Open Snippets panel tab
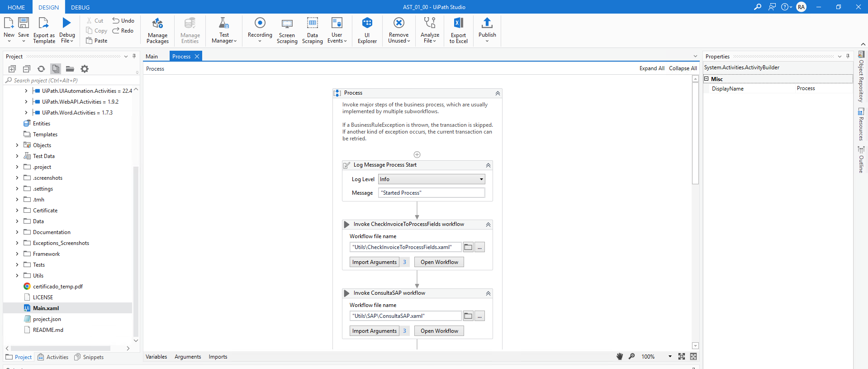Image resolution: width=868 pixels, height=369 pixels. point(89,357)
